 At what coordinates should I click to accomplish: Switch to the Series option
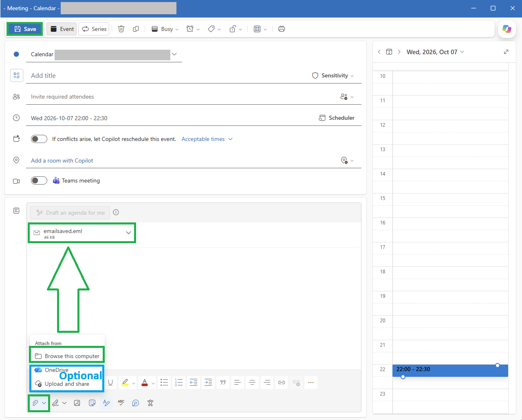tap(94, 29)
